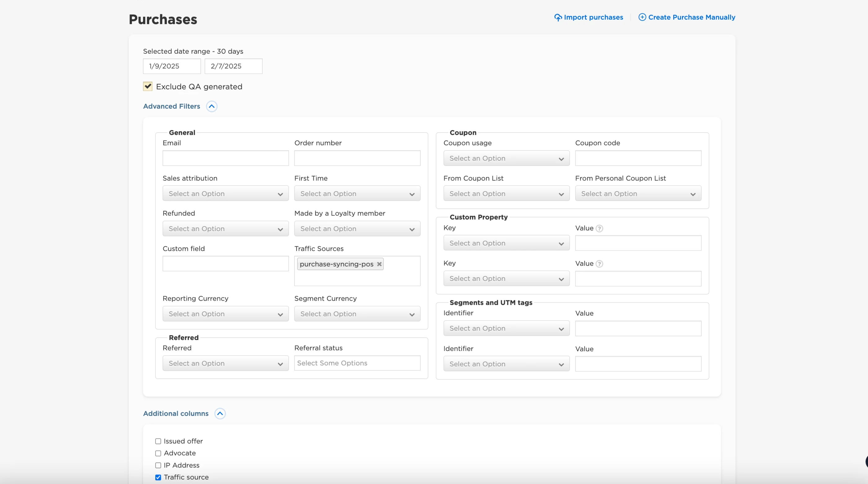
Task: Click the help icon beside first Value
Action: click(x=599, y=228)
